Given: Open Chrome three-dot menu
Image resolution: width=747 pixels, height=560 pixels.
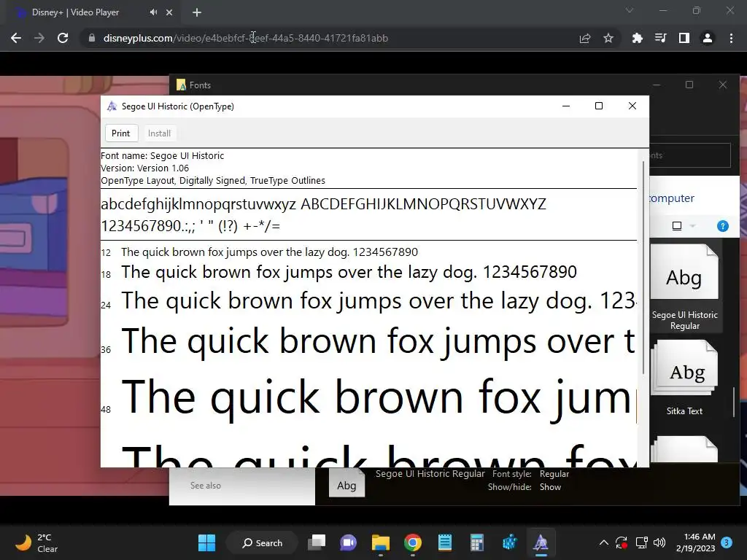Looking at the screenshot, I should pyautogui.click(x=731, y=38).
